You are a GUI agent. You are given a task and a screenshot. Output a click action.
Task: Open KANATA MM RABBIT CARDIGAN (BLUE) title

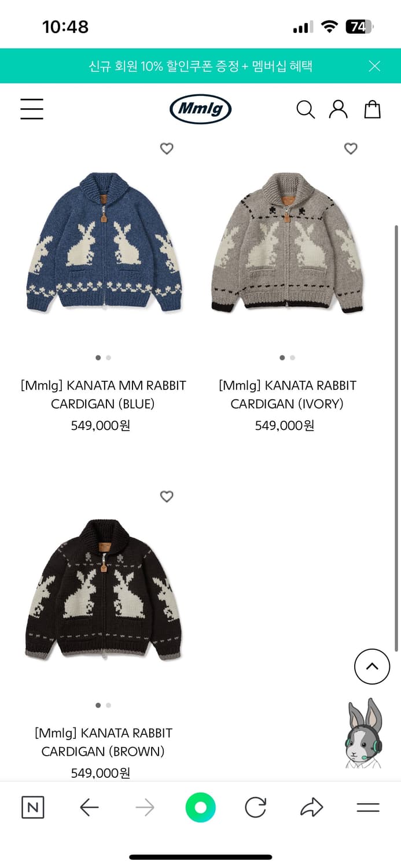(103, 395)
